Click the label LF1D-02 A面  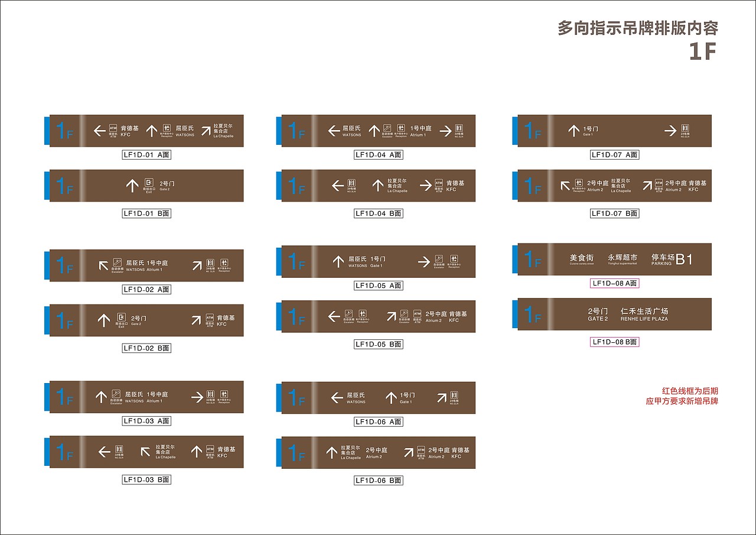[x=146, y=290]
